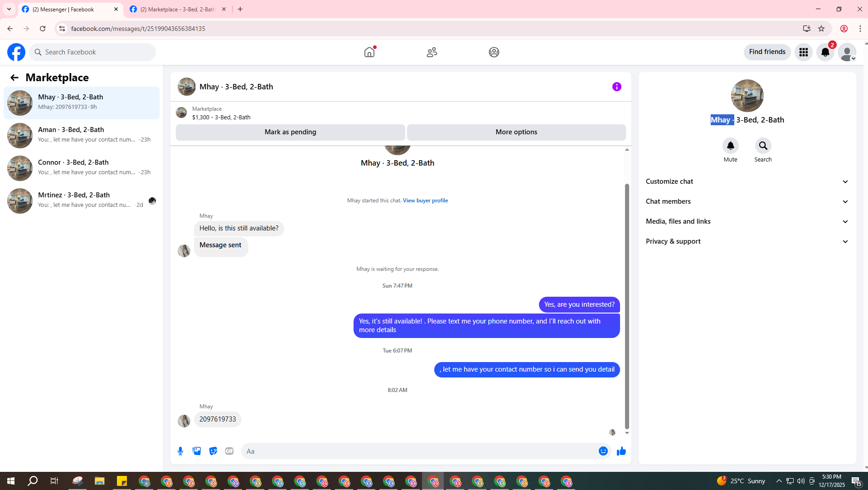Image resolution: width=868 pixels, height=490 pixels.
Task: Attach a file with the photo icon
Action: (x=197, y=451)
